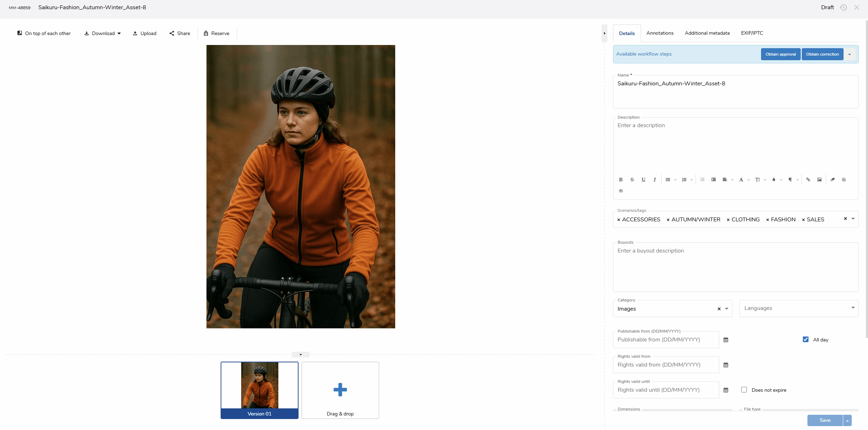868x430 pixels.
Task: Expand more workflow steps arrow
Action: (849, 54)
